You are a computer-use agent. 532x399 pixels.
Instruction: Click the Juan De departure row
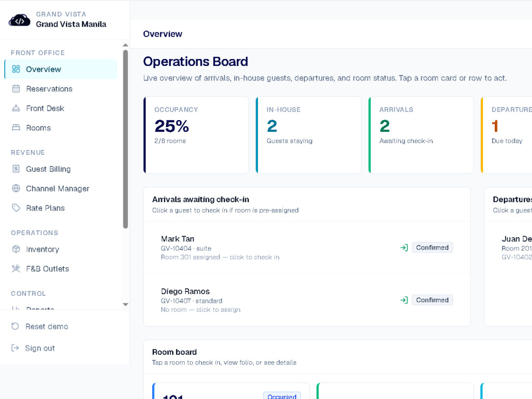(508, 248)
